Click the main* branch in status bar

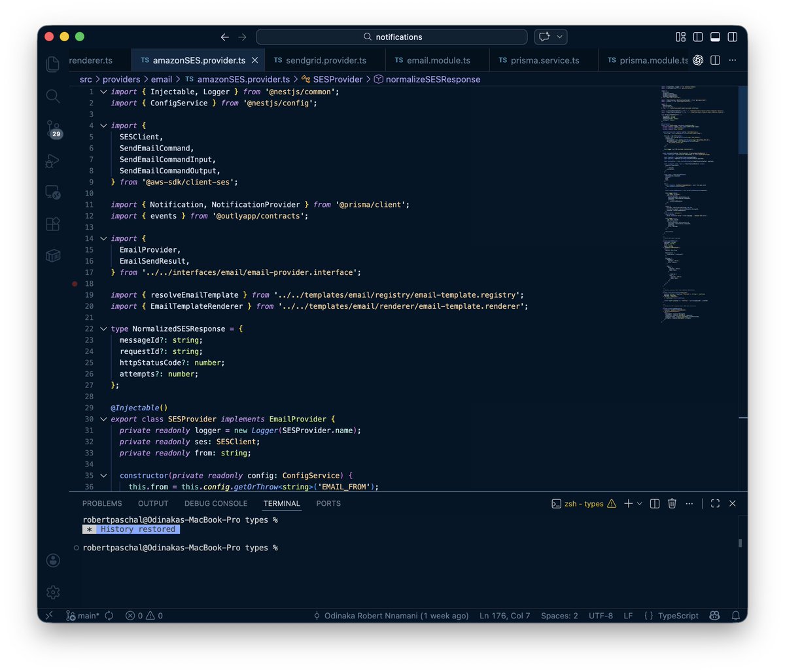(83, 616)
